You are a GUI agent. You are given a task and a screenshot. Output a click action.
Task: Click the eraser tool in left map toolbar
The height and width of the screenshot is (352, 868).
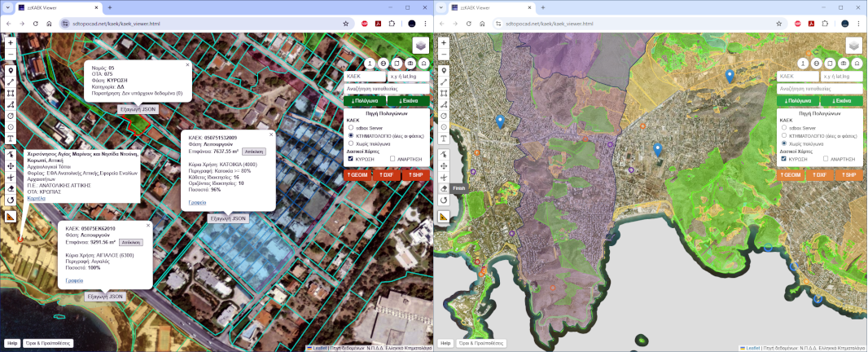(11, 188)
